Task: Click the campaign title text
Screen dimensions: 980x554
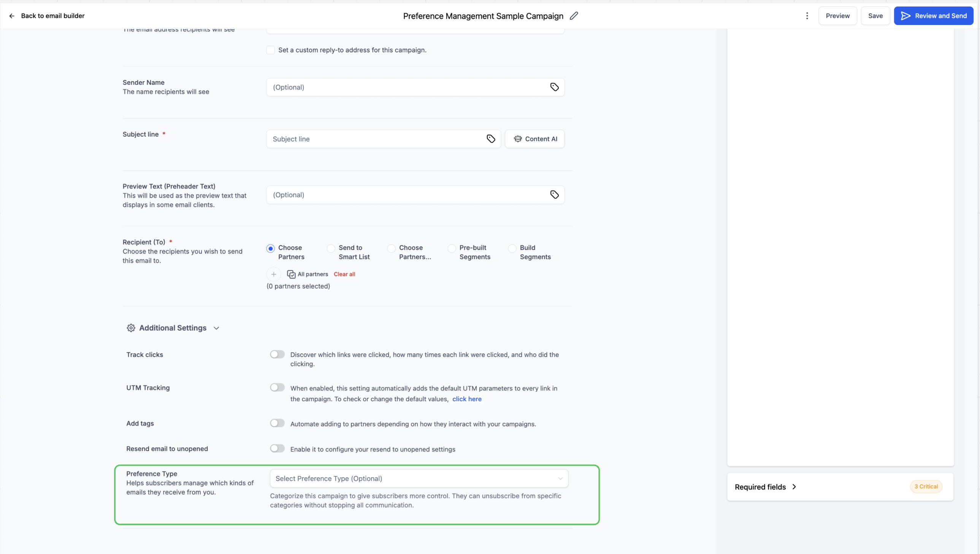Action: (x=483, y=16)
